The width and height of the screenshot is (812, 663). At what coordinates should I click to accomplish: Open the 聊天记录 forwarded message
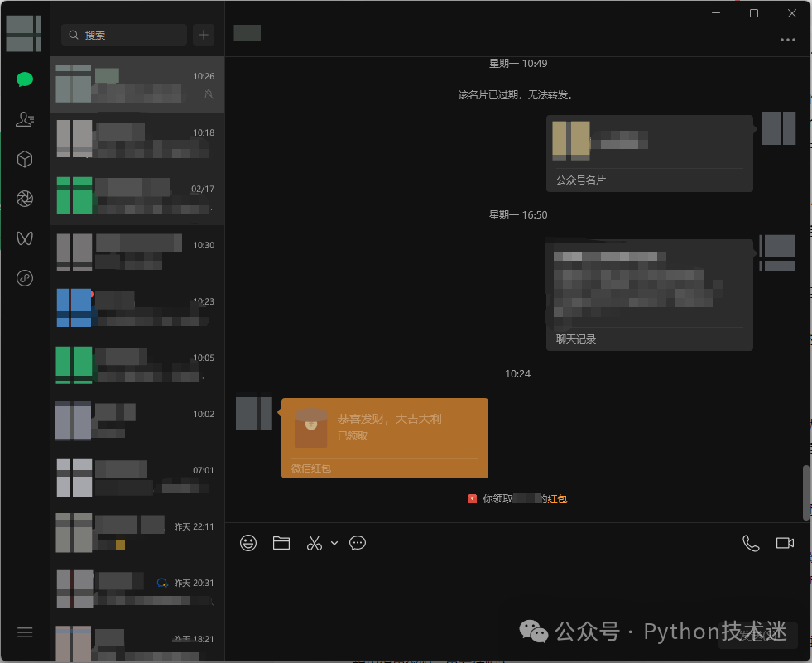coord(650,295)
